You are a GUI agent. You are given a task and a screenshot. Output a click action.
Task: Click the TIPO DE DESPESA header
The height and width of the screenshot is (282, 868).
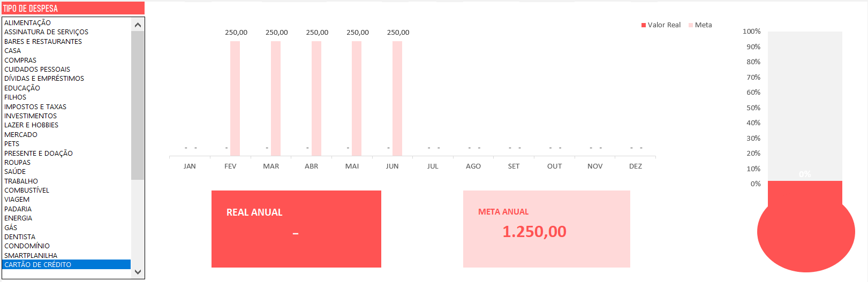73,9
